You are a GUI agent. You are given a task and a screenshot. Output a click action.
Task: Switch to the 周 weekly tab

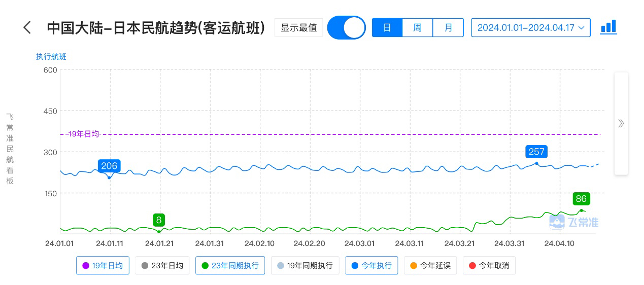[x=417, y=27]
